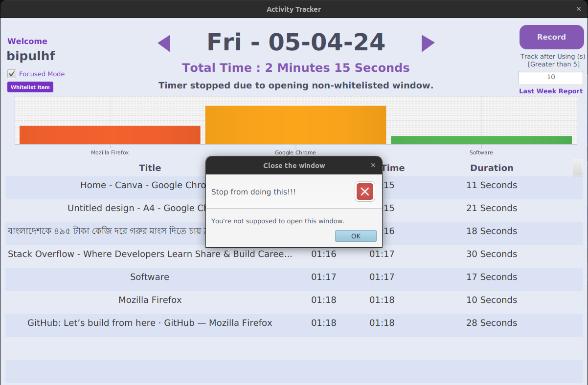Screen dimensions: 588x385
Task: Click the red error X icon in dialog
Action: [x=365, y=192]
